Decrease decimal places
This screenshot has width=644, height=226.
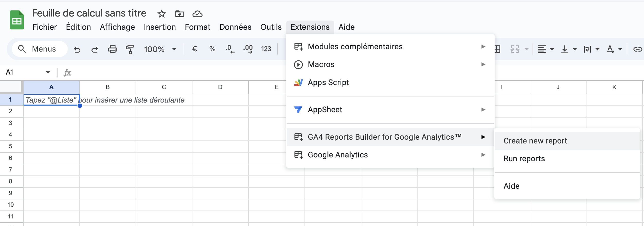(230, 49)
